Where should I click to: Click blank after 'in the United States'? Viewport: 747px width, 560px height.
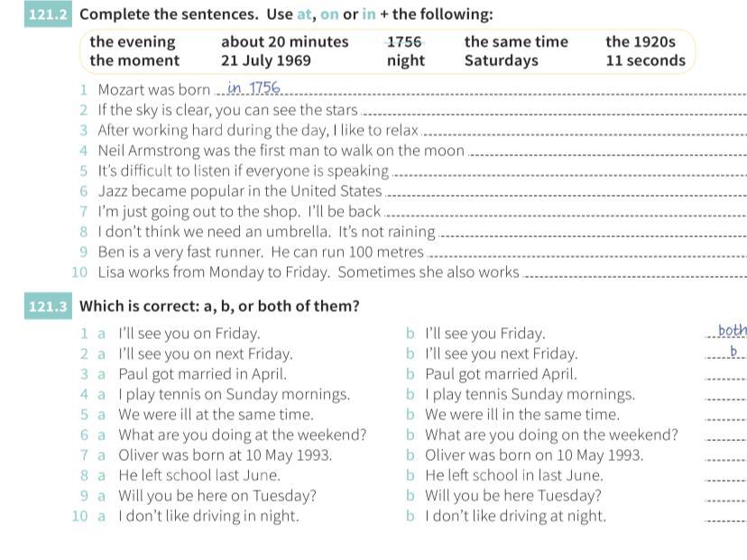pos(566,192)
